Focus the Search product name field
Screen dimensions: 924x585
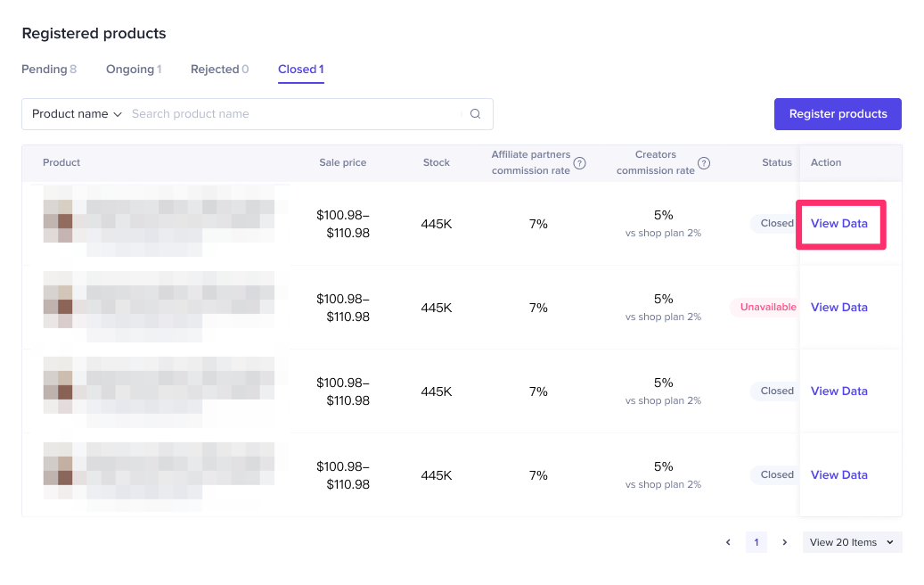(x=294, y=114)
